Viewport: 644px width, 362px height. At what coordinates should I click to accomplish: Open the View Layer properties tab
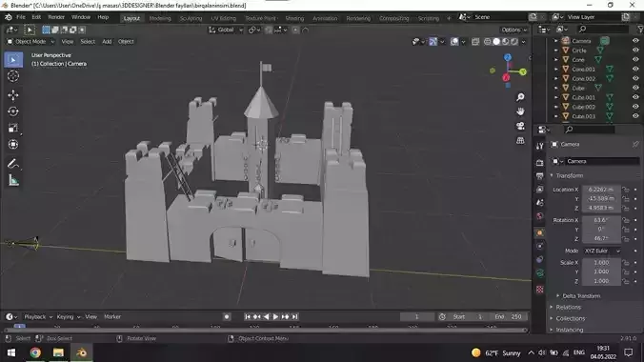pos(539,190)
